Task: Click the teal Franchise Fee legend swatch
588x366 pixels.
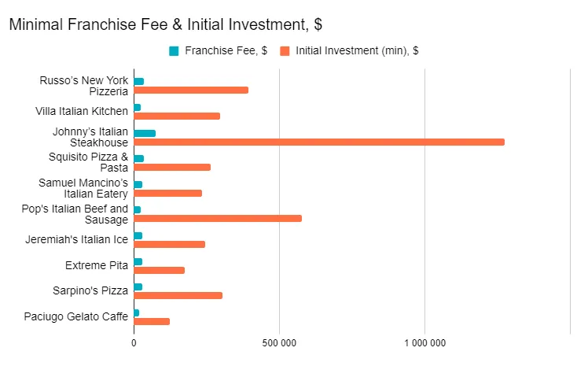Action: pos(174,51)
